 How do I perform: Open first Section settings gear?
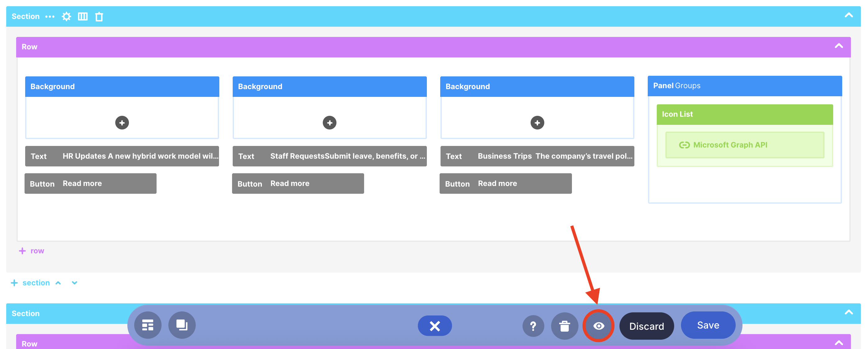[x=66, y=16]
